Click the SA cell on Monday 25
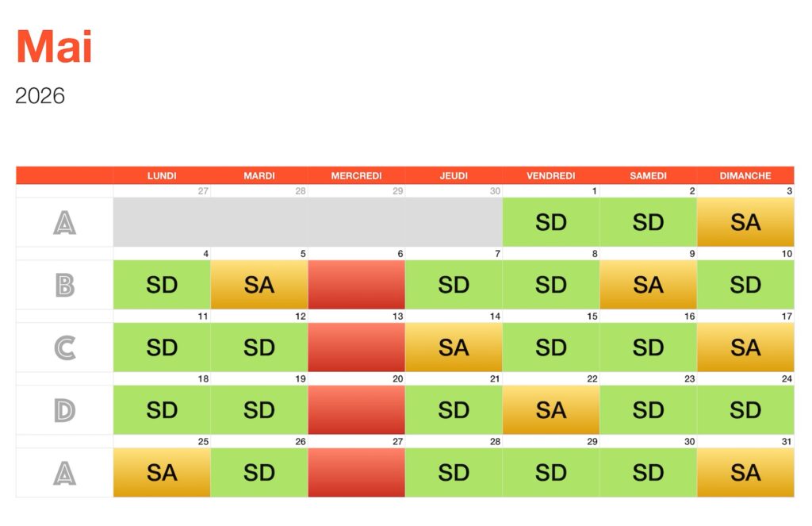The width and height of the screenshot is (812, 526). 162,473
